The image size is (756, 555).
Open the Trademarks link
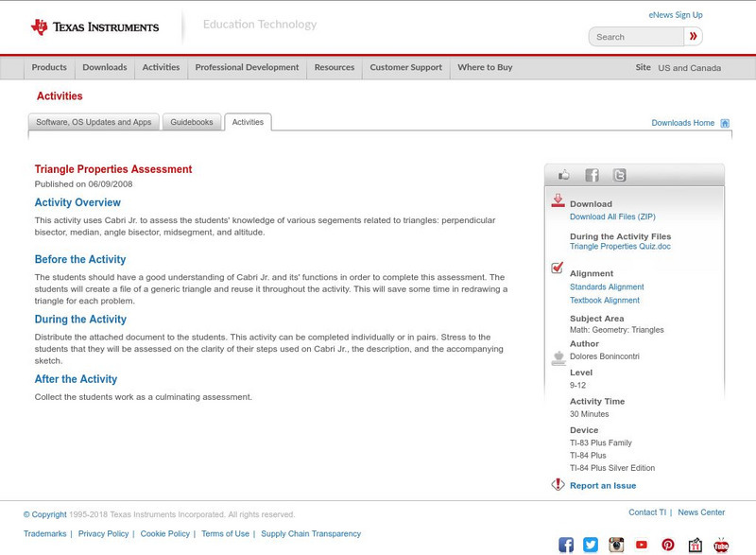pos(44,534)
